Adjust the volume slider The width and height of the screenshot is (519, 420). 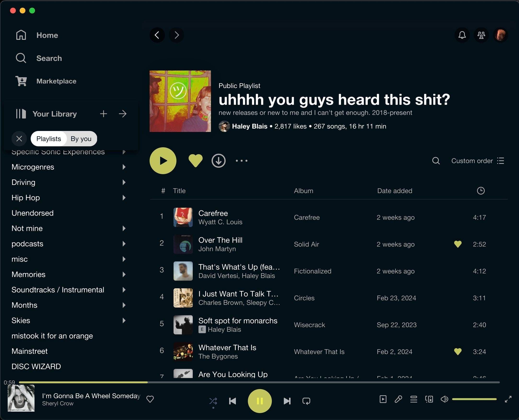click(474, 399)
